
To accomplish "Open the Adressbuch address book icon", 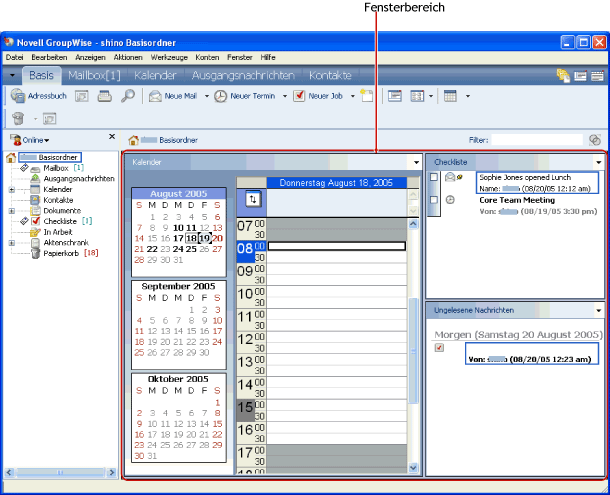I will tap(18, 96).
